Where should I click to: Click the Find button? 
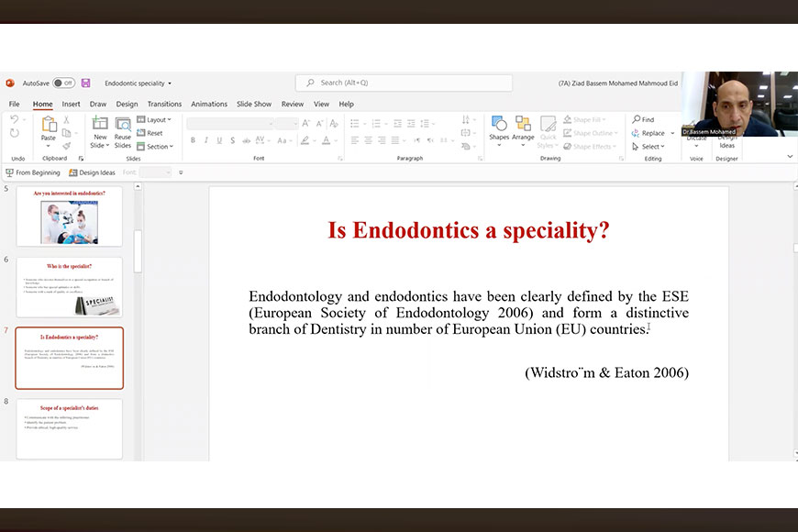click(x=643, y=119)
